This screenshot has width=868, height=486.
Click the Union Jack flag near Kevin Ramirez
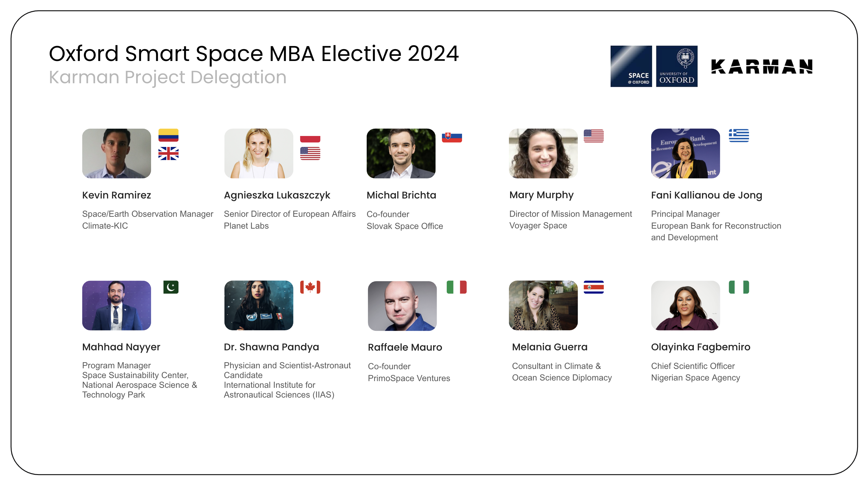[168, 153]
